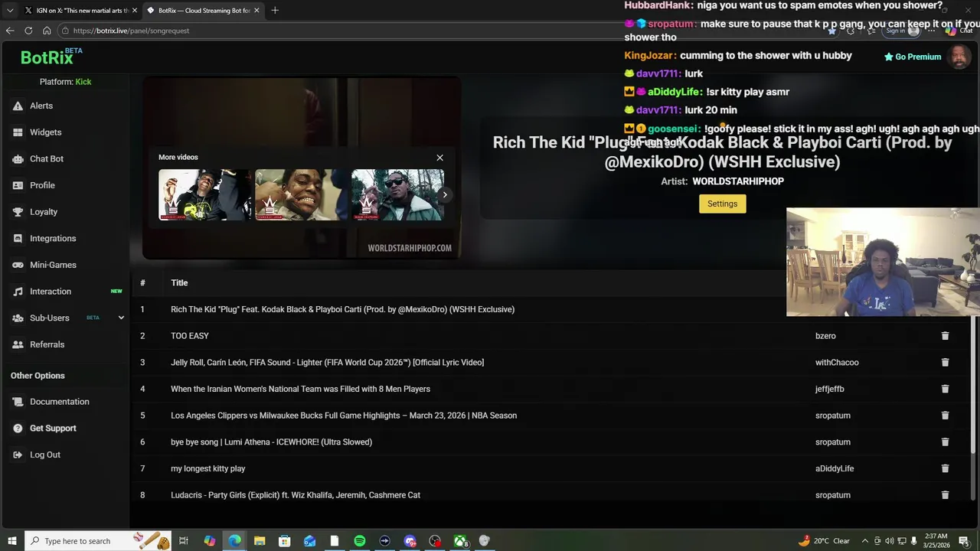Delete Ludacris Party Girls entry
Image resolution: width=980 pixels, height=551 pixels.
[945, 495]
